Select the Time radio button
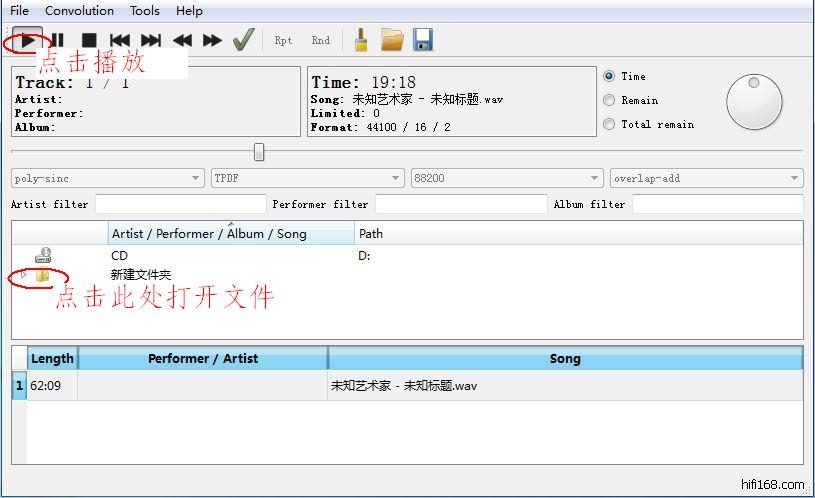815x498 pixels. click(609, 76)
